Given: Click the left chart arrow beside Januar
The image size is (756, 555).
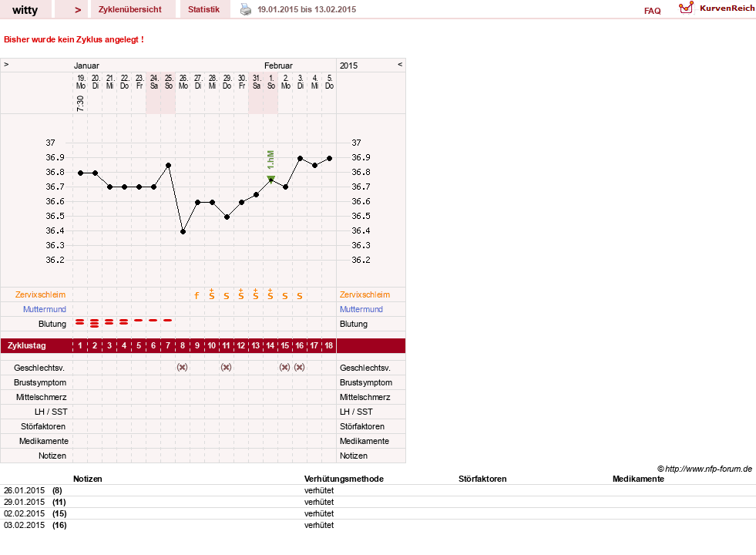Looking at the screenshot, I should [x=6, y=64].
